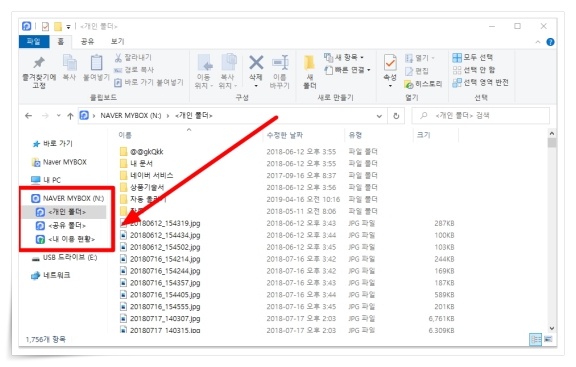Click Pin to Quick access (즐겨찾기에 고정) icon
Viewport: 576px width, 367px height.
point(39,62)
